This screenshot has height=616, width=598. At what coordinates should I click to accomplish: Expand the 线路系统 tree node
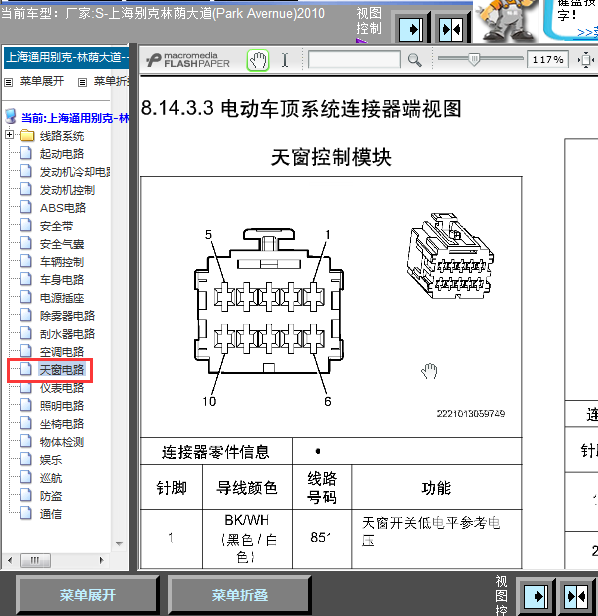coord(9,135)
